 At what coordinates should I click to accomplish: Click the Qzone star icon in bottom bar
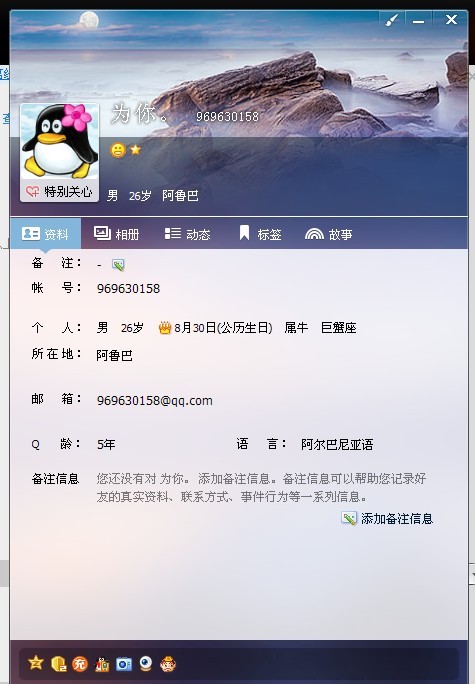35,663
